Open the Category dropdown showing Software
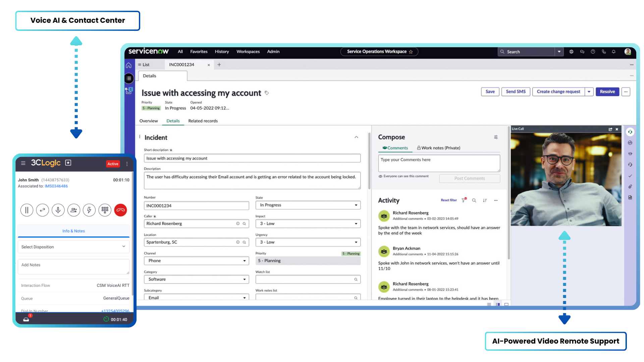The image size is (644, 362). click(x=197, y=279)
